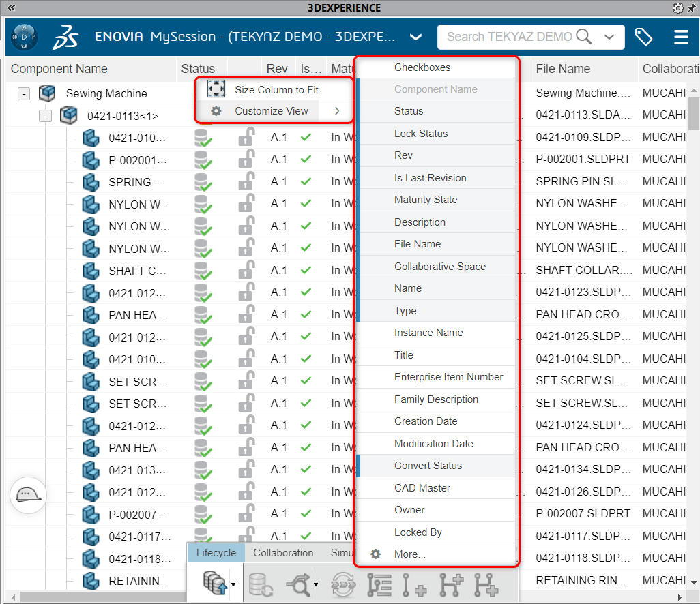
Task: Expand Customize View submenu arrow
Action: pos(336,110)
